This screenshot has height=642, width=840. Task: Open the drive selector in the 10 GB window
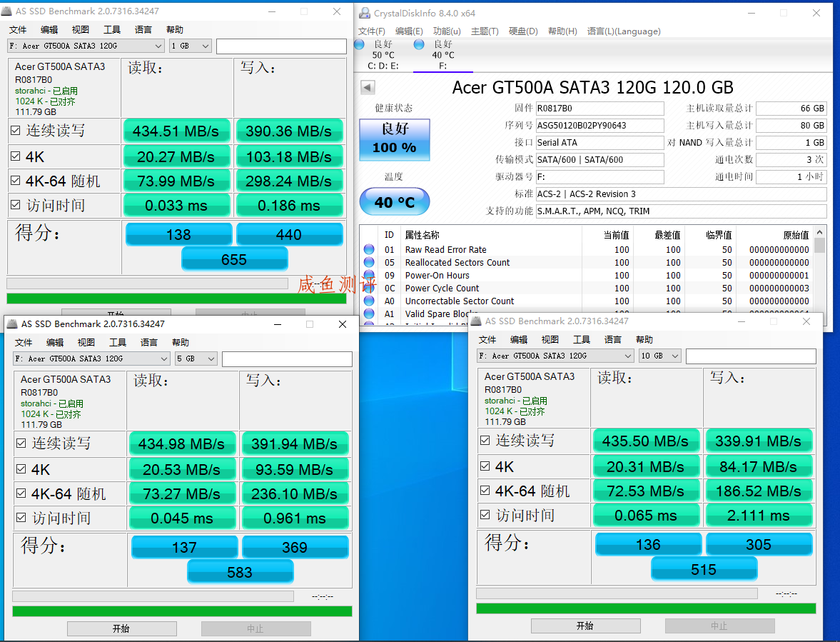coord(555,356)
